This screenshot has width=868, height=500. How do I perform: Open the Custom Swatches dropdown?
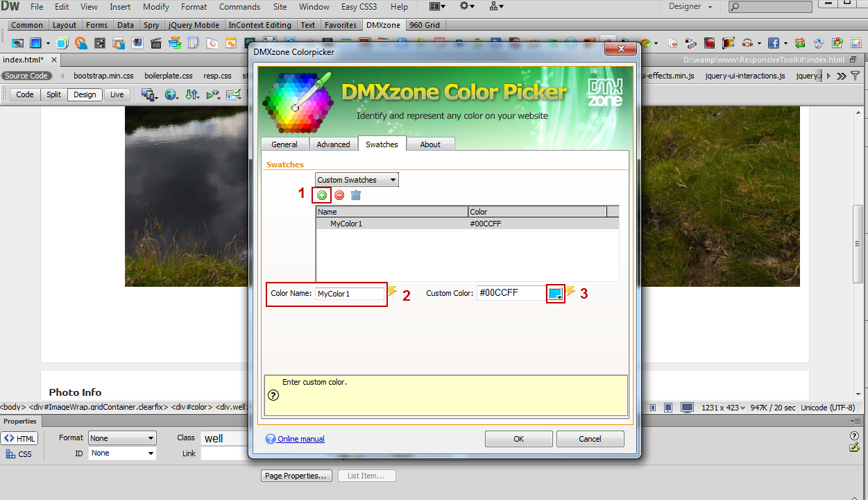[357, 180]
